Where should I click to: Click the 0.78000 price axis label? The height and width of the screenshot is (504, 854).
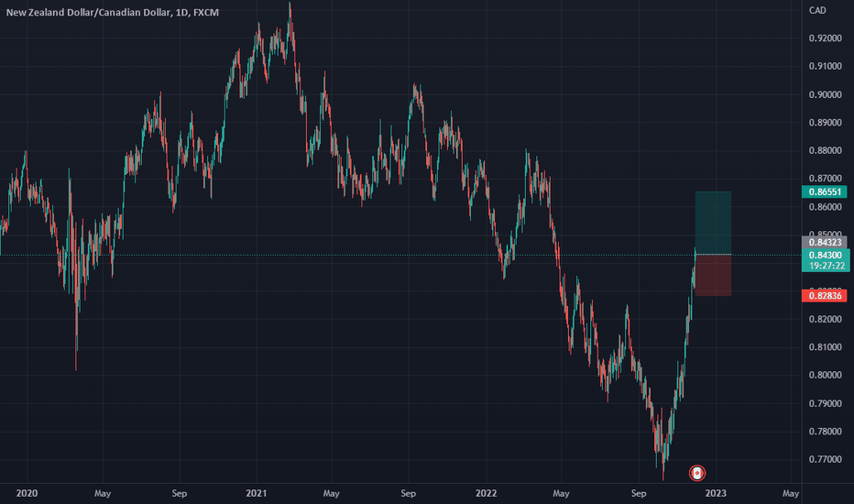[x=825, y=432]
